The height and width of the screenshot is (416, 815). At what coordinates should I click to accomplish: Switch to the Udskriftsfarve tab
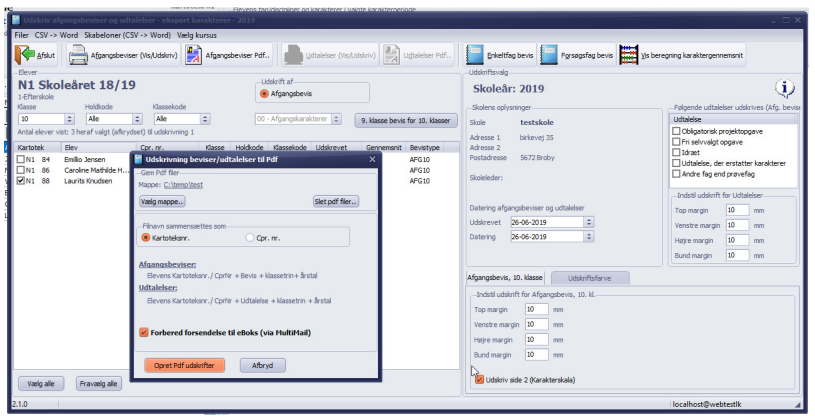point(589,278)
